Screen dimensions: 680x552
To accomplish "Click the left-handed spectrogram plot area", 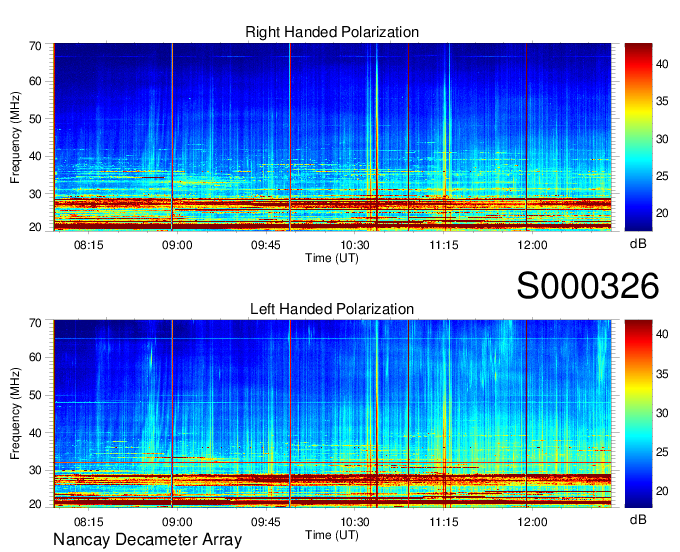I will 332,414.
